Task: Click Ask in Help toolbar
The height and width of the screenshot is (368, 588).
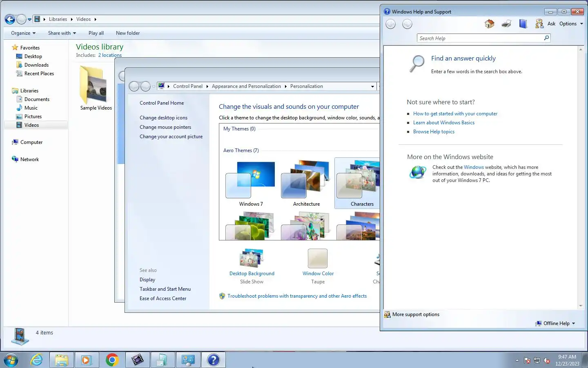Action: (551, 24)
